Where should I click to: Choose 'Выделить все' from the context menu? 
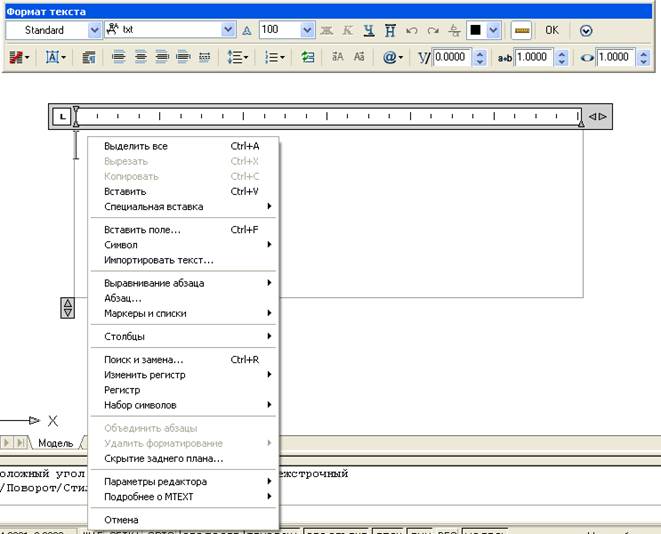136,146
